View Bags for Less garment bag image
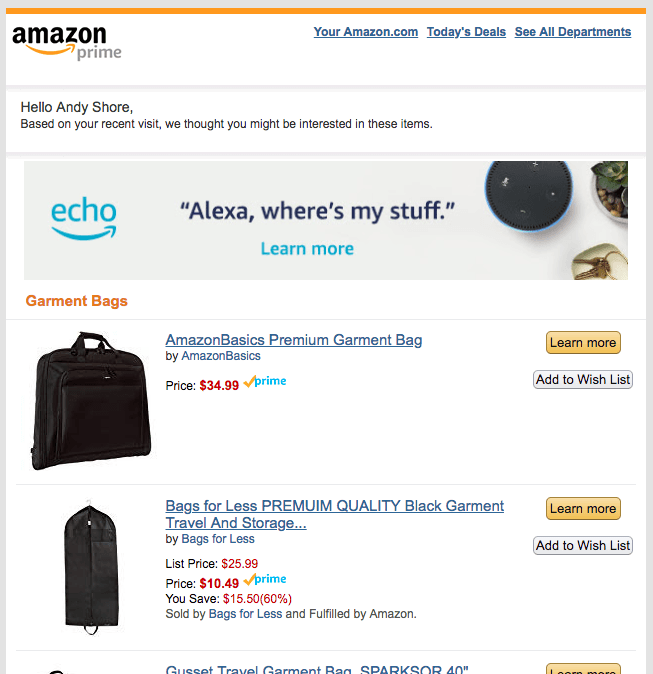 pyautogui.click(x=90, y=567)
